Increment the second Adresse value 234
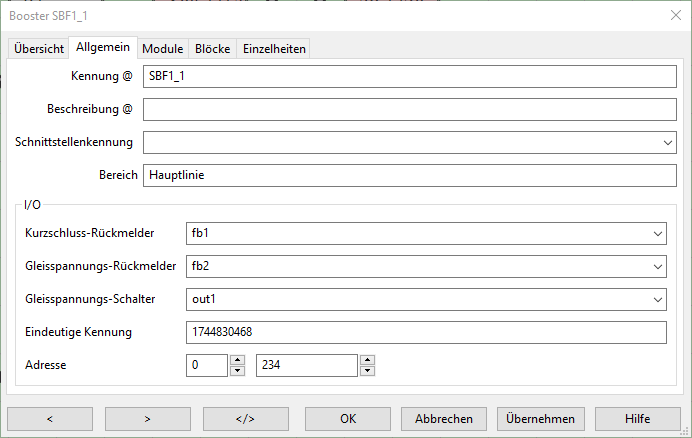 (x=367, y=360)
